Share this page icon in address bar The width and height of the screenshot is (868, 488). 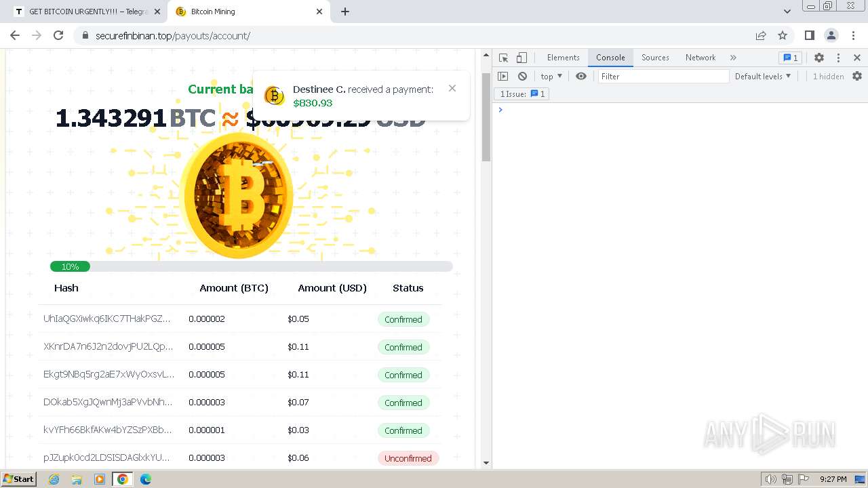pos(761,35)
